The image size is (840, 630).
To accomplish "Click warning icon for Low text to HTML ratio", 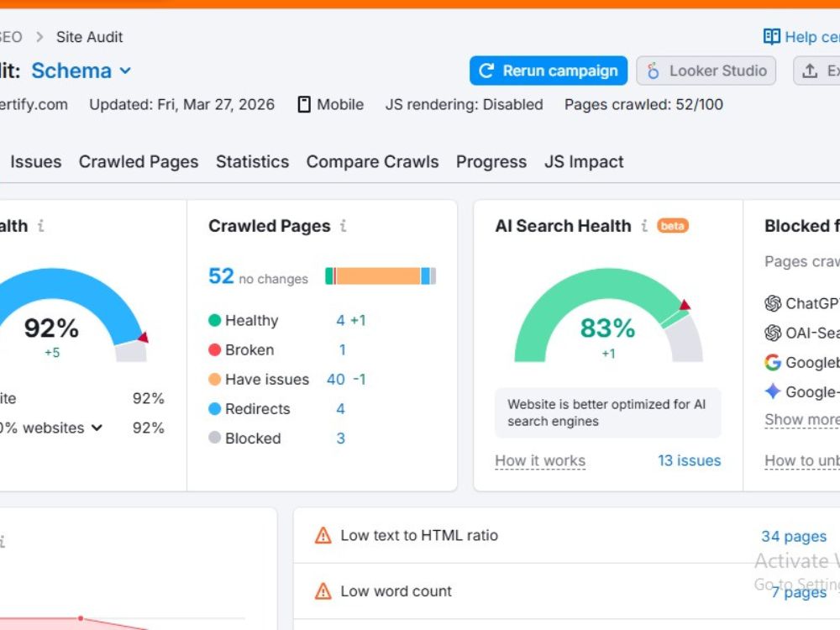I will [x=323, y=535].
